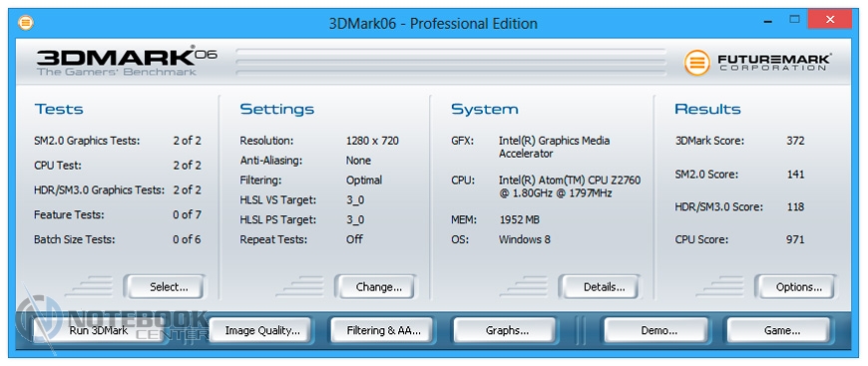The height and width of the screenshot is (366, 868).
Task: Click the 3DMark Score value 372
Action: [x=795, y=141]
